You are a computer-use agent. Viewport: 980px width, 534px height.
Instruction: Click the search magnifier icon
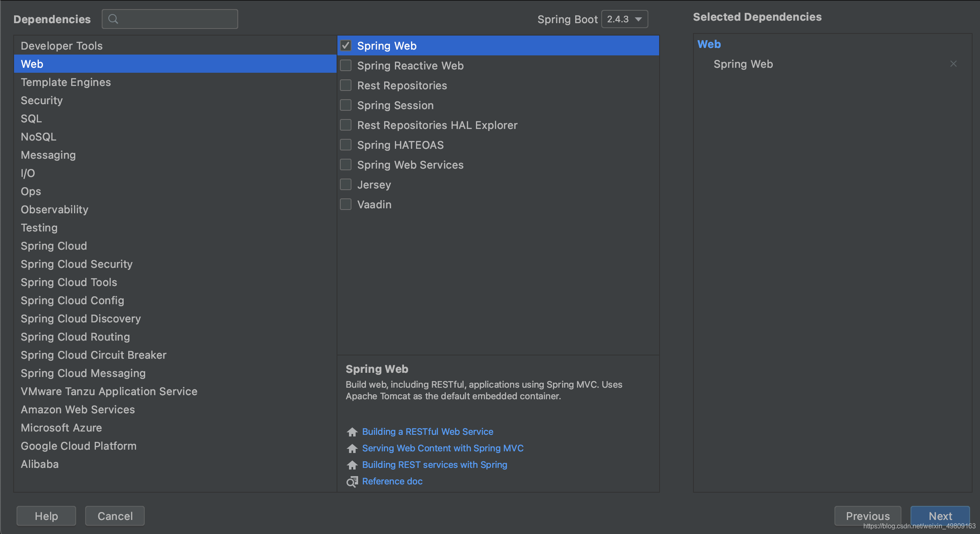[113, 19]
